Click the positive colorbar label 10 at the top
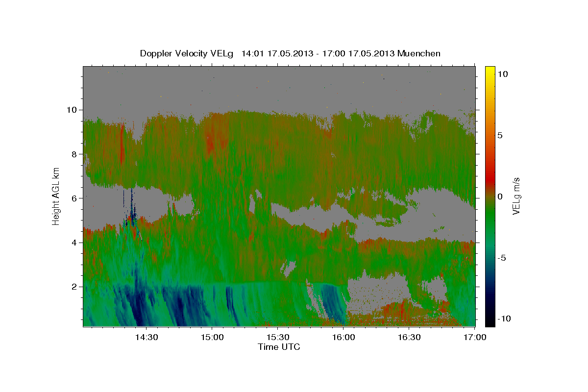588x392 pixels. [503, 74]
